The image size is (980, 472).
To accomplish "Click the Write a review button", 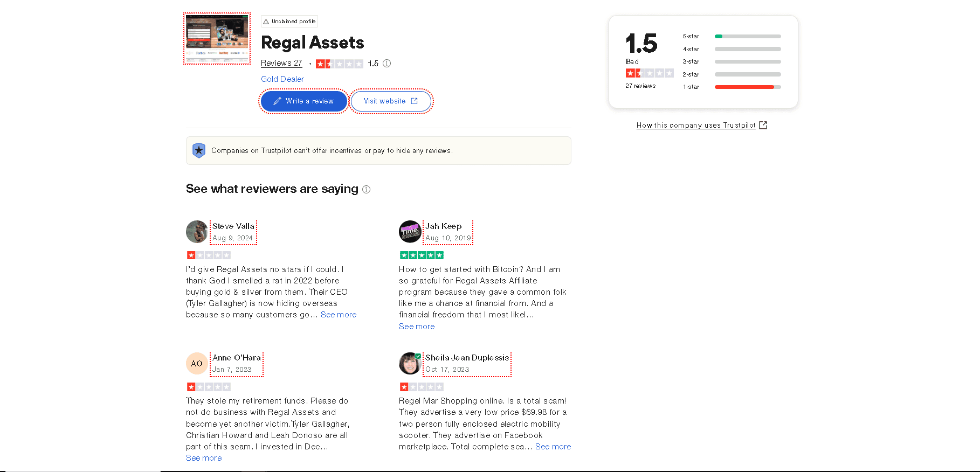I will coord(304,101).
